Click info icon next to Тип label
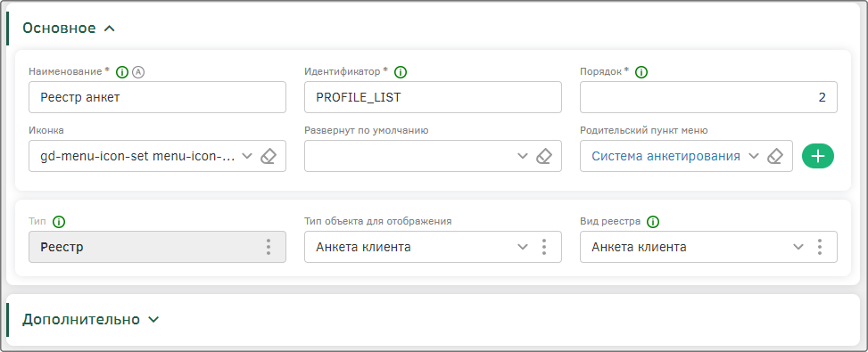 [x=59, y=222]
